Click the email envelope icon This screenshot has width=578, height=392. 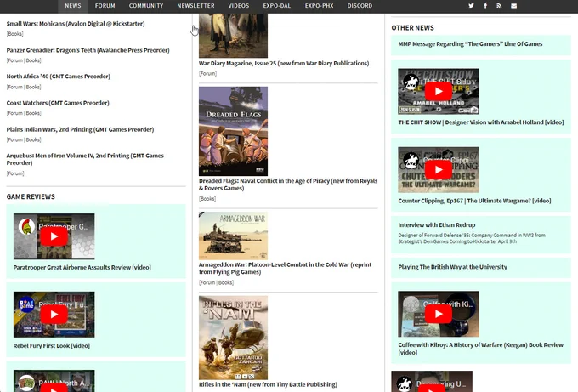click(514, 6)
